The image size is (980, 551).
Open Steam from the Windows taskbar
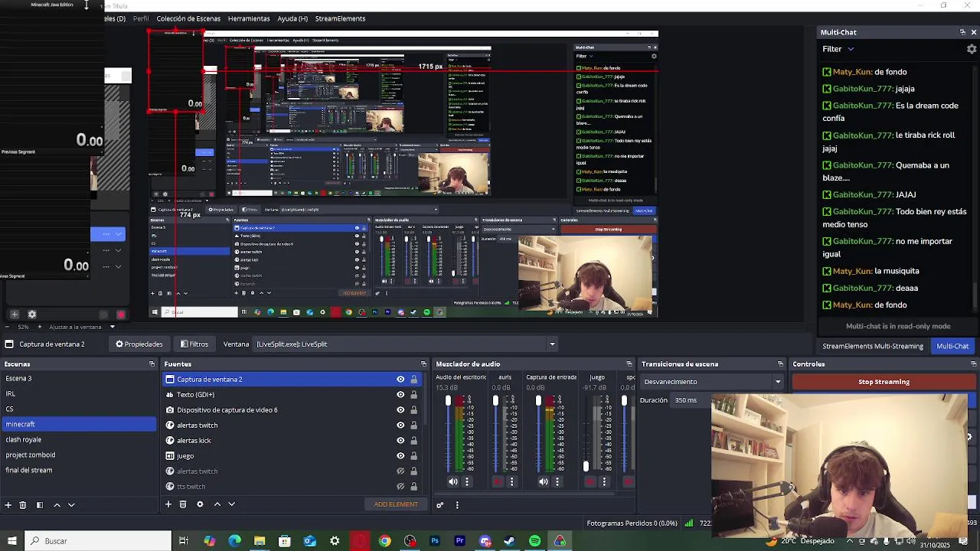tap(509, 541)
